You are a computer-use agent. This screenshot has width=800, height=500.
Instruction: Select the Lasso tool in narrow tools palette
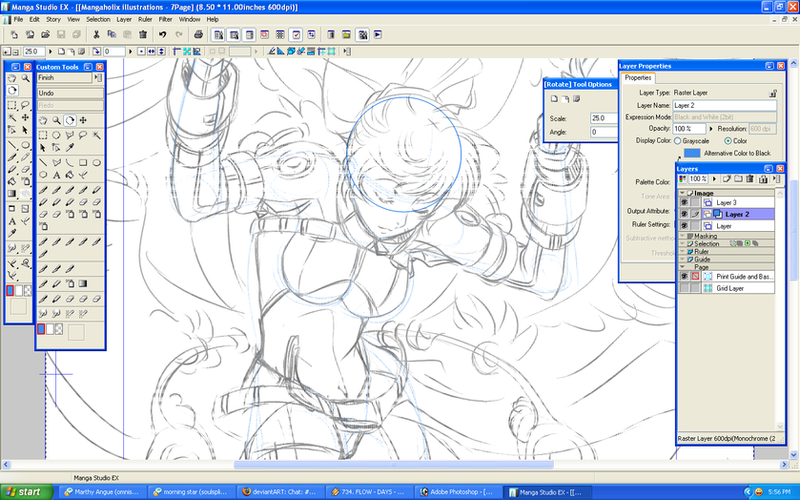(x=25, y=105)
